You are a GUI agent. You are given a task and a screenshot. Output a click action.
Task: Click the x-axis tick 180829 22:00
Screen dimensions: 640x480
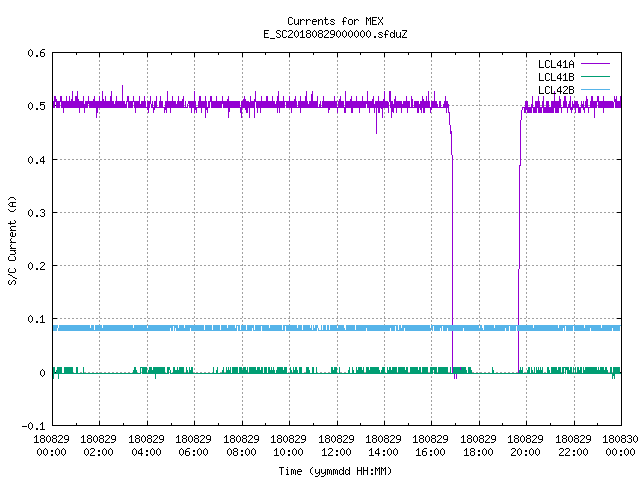pos(573,446)
